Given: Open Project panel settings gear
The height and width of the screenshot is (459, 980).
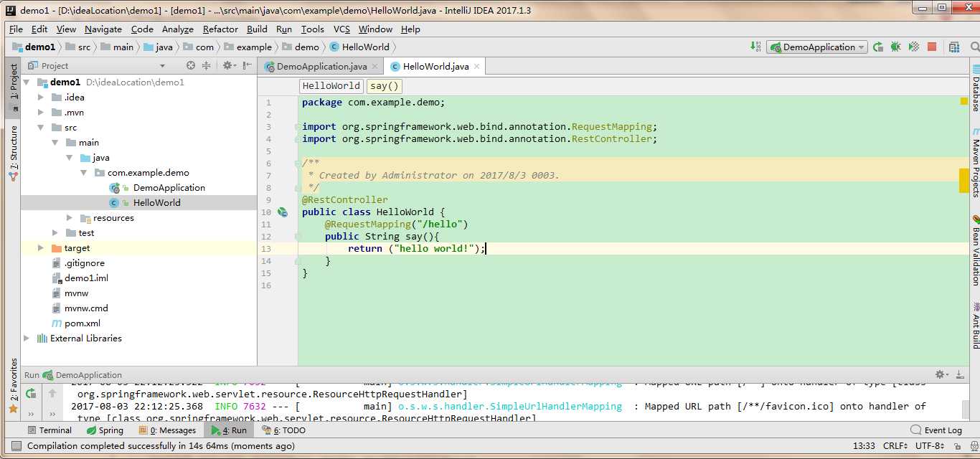Looking at the screenshot, I should pyautogui.click(x=229, y=65).
